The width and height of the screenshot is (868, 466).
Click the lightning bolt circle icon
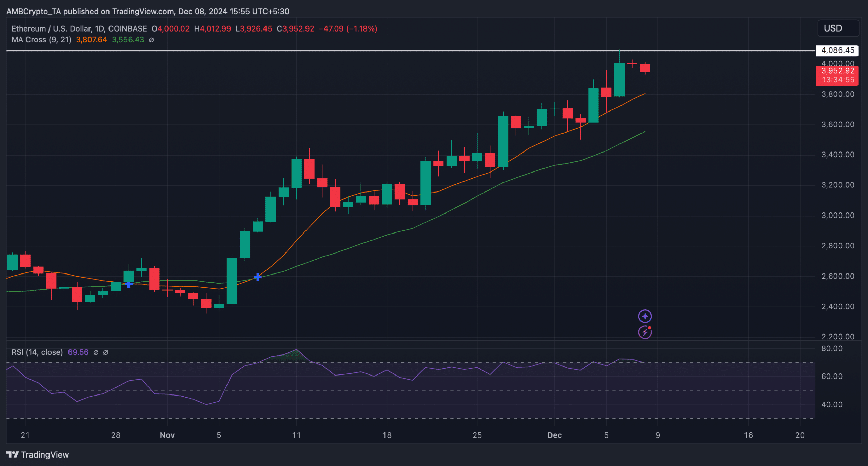(645, 332)
